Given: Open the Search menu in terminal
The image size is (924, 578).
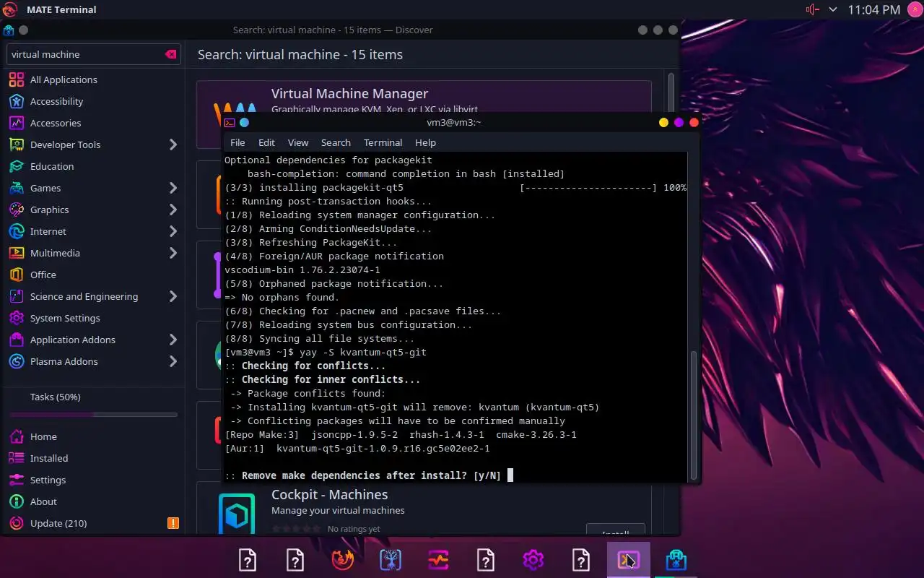Looking at the screenshot, I should (x=336, y=142).
